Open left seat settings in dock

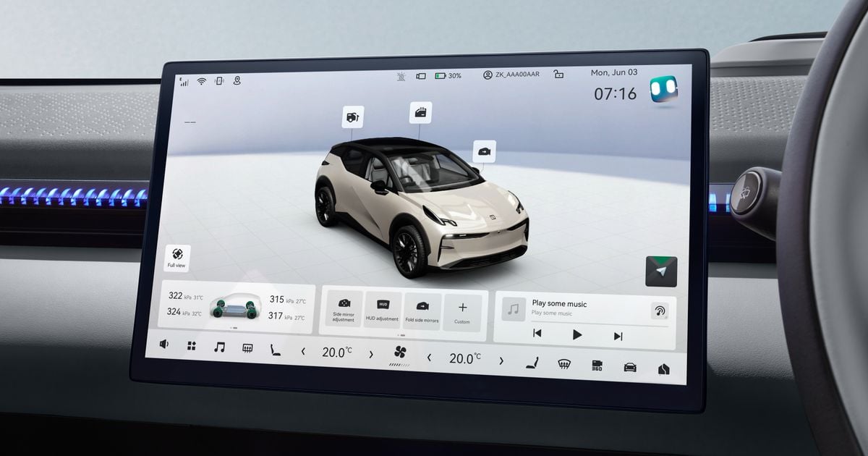point(275,350)
